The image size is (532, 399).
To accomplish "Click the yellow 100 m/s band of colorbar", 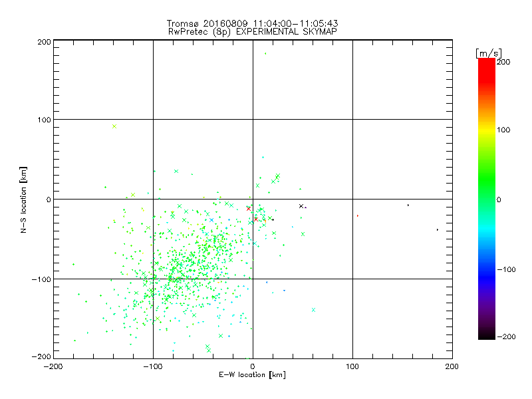I will (x=487, y=130).
